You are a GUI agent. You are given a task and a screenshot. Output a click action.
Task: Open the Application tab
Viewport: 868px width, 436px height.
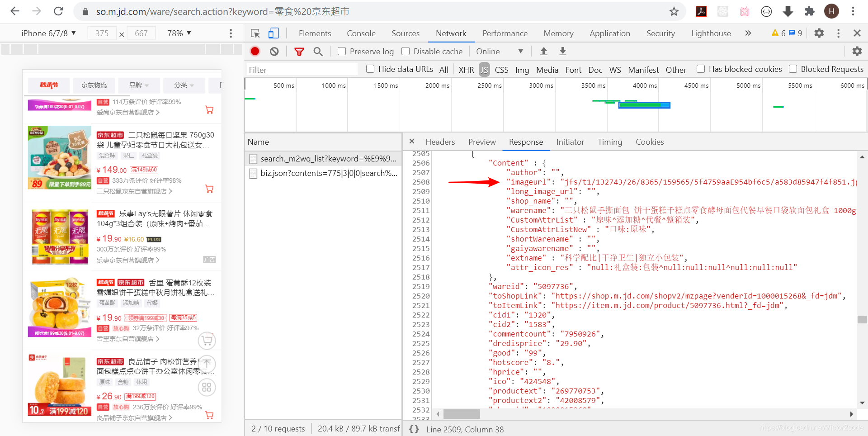(610, 33)
